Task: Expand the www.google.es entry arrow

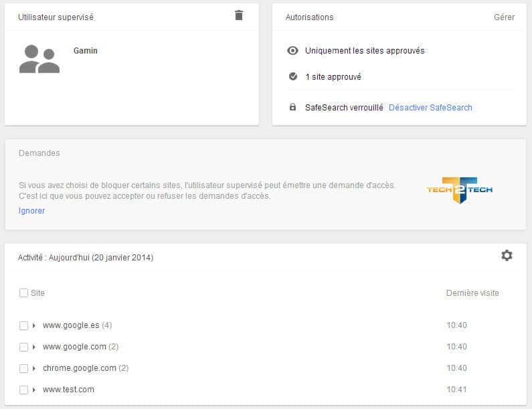Action: point(34,325)
